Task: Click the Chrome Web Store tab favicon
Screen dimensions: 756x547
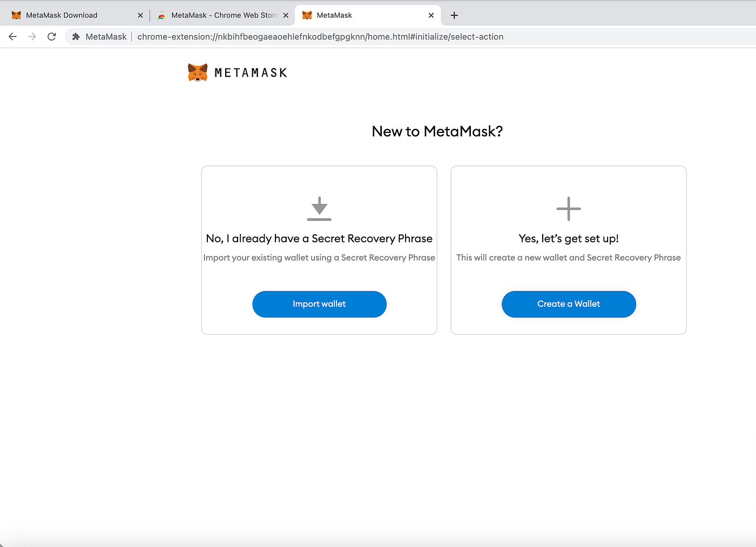Action: (161, 15)
